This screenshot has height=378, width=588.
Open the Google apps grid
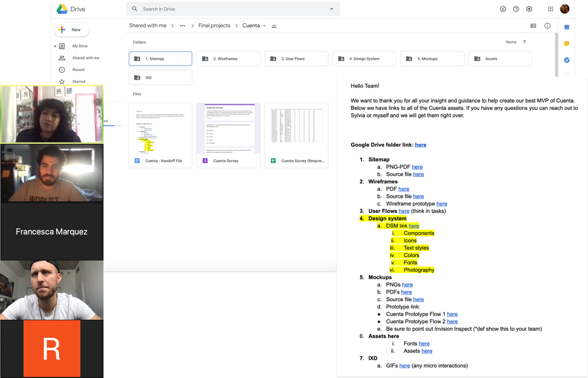tap(550, 9)
